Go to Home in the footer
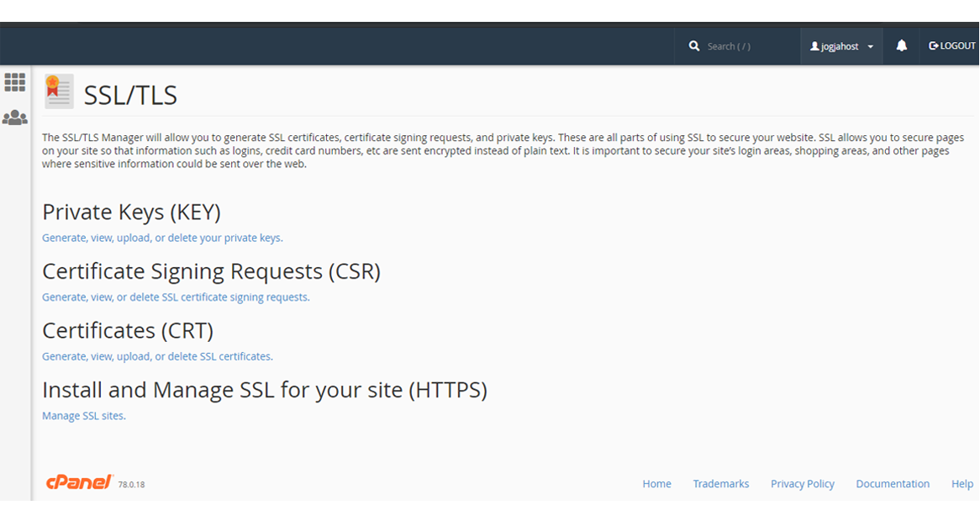This screenshot has height=526, width=980. point(656,484)
